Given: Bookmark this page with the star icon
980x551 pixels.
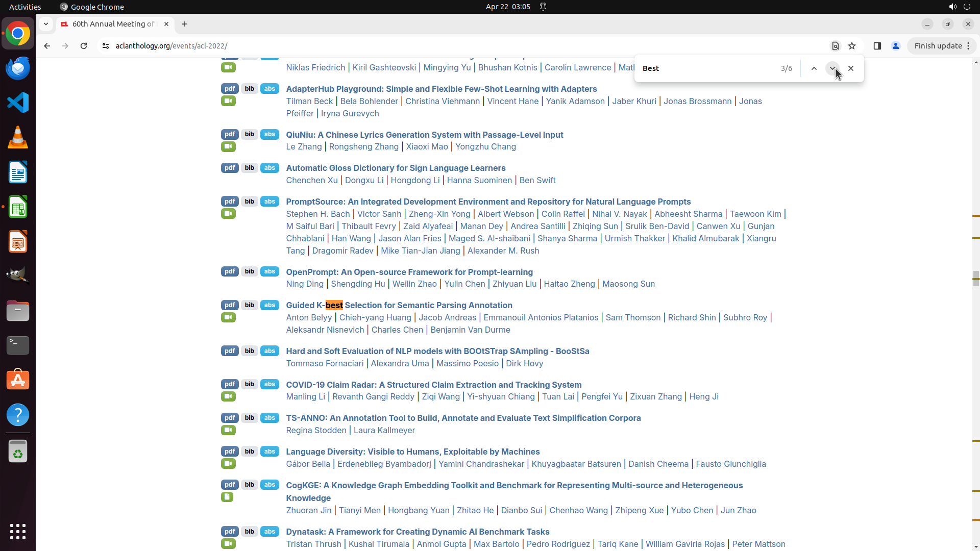Looking at the screenshot, I should coord(852,46).
